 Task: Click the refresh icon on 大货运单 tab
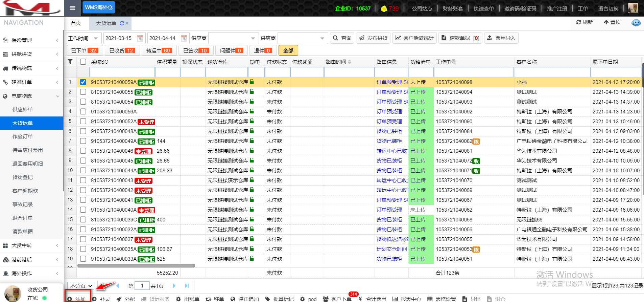pyautogui.click(x=122, y=23)
